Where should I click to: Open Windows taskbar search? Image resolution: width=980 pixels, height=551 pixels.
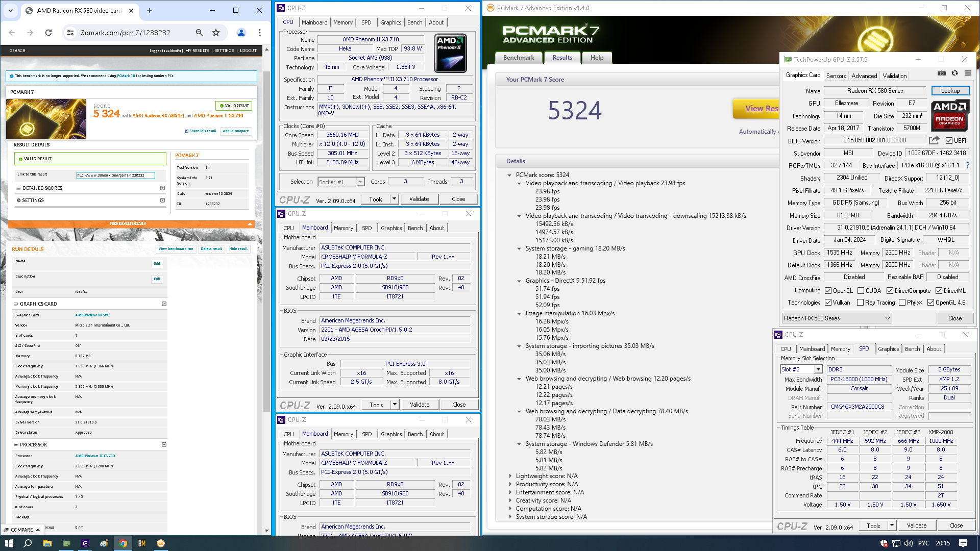pyautogui.click(x=28, y=543)
